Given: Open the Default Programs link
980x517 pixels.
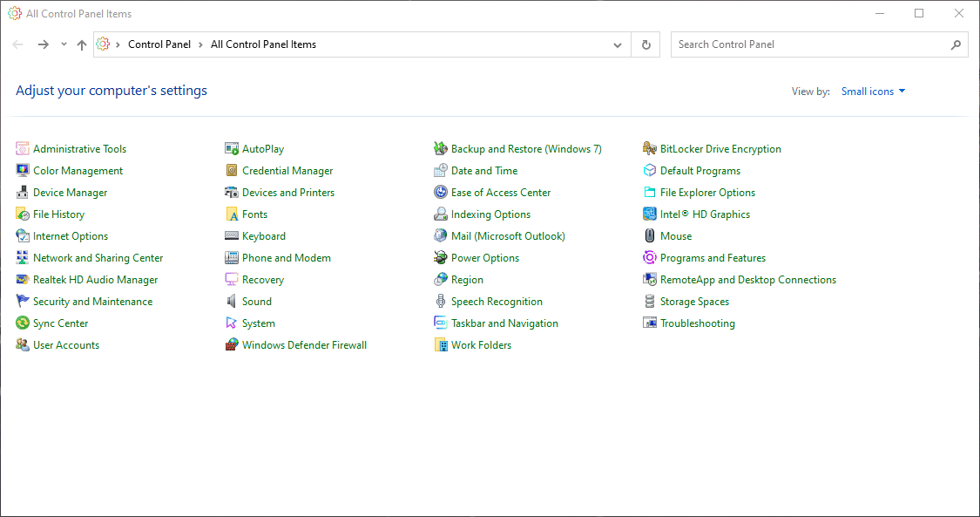Looking at the screenshot, I should pyautogui.click(x=700, y=171).
